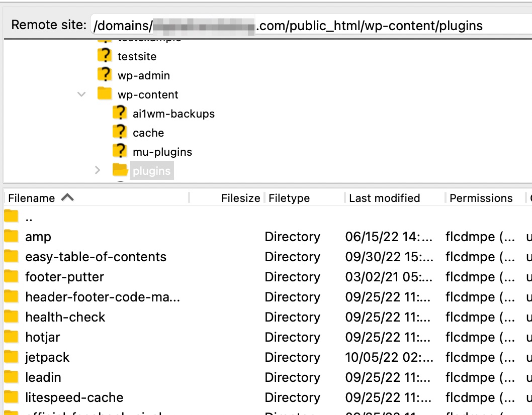This screenshot has width=532, height=415.
Task: Sort files by Permissions column
Action: 485,198
